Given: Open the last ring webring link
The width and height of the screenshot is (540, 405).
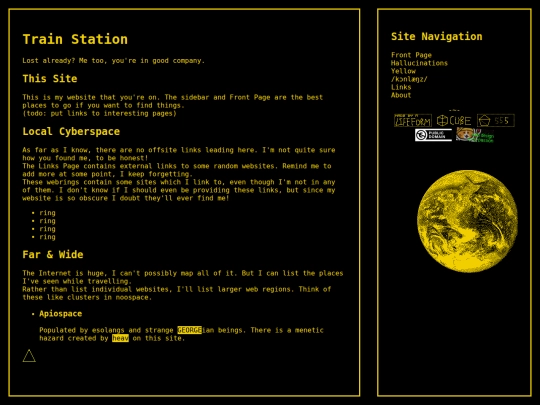Looking at the screenshot, I should click(x=47, y=237).
